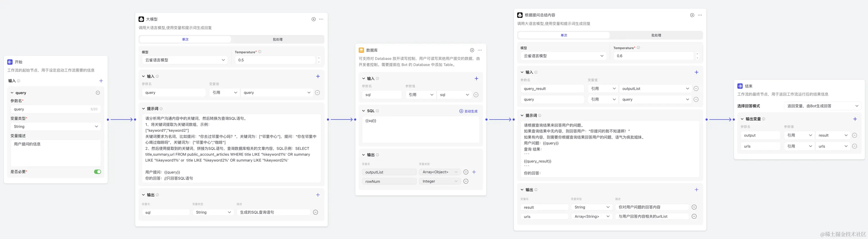Add output variable in 结束 node

pyautogui.click(x=855, y=119)
